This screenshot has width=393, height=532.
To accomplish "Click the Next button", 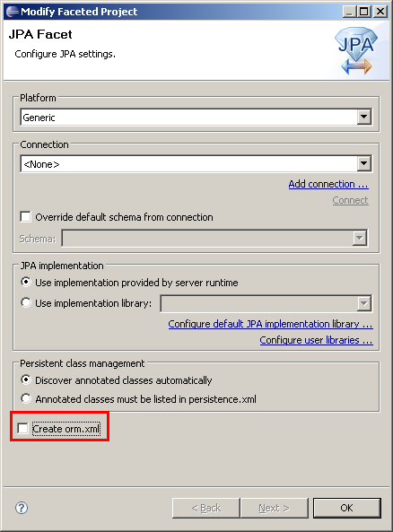I will (275, 508).
